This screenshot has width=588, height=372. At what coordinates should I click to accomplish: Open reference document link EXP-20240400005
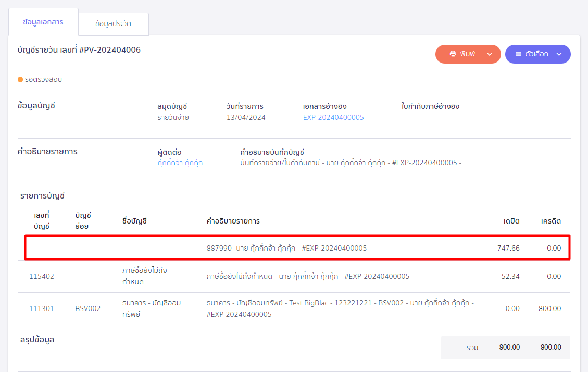(333, 117)
